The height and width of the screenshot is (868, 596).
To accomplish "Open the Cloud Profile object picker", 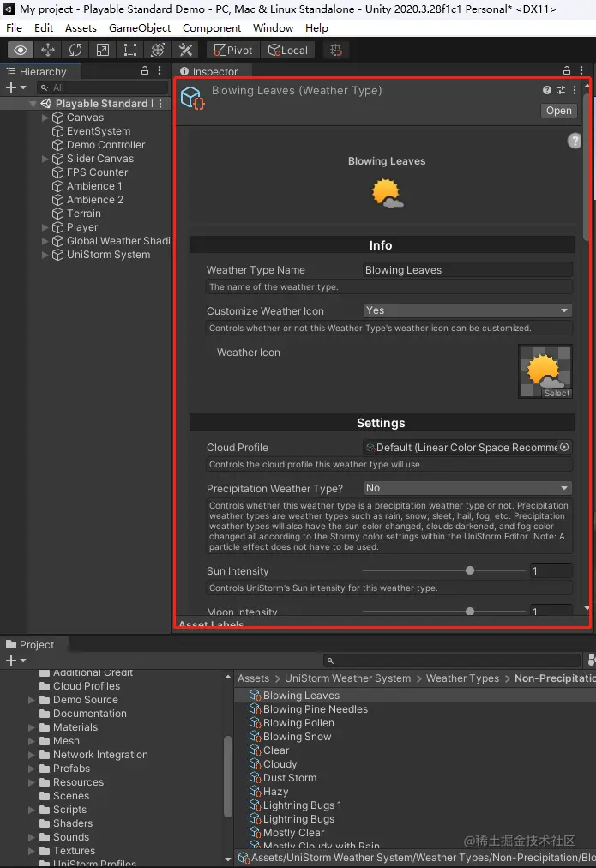I will coord(564,447).
